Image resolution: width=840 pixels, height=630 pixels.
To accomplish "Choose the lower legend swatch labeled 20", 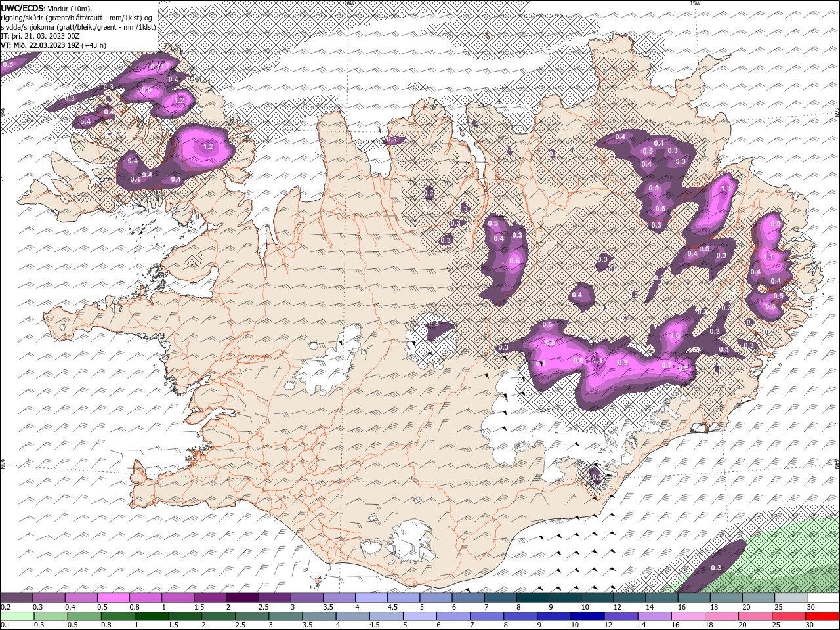I will tap(755, 616).
